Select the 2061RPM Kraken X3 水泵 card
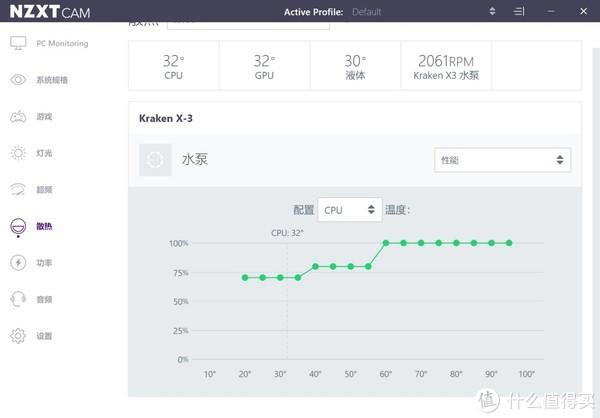Screen dimensions: 600x418 pyautogui.click(x=446, y=66)
